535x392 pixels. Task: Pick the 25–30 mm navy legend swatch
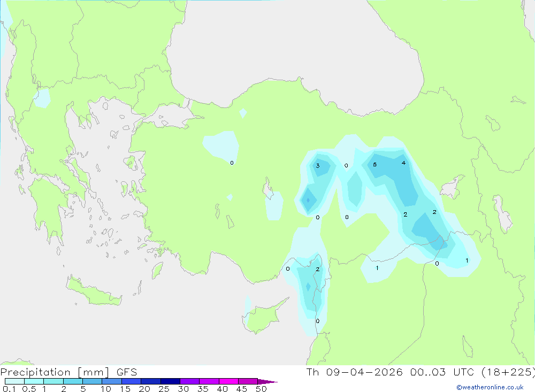(170, 381)
